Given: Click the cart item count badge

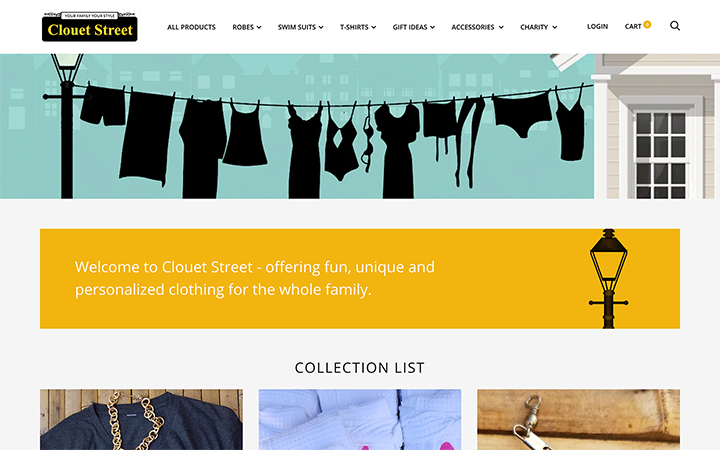Looking at the screenshot, I should click(647, 24).
